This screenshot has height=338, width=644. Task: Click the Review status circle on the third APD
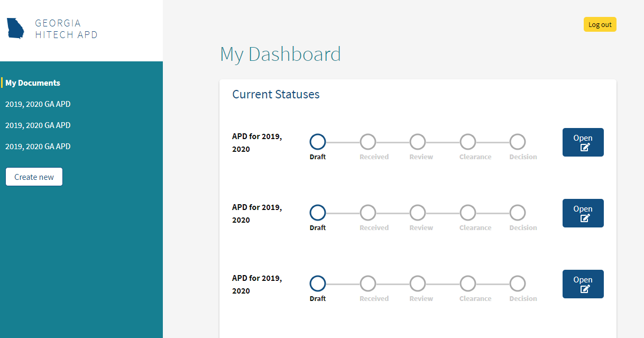pyautogui.click(x=418, y=283)
